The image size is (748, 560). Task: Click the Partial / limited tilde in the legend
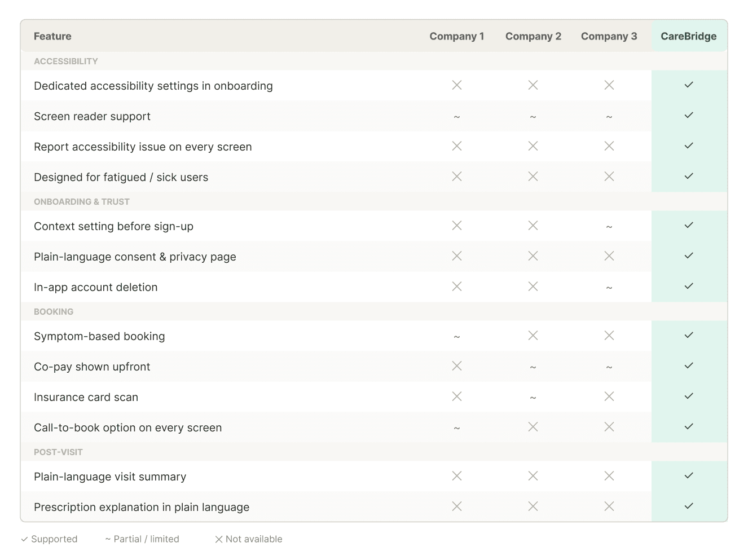pyautogui.click(x=107, y=539)
